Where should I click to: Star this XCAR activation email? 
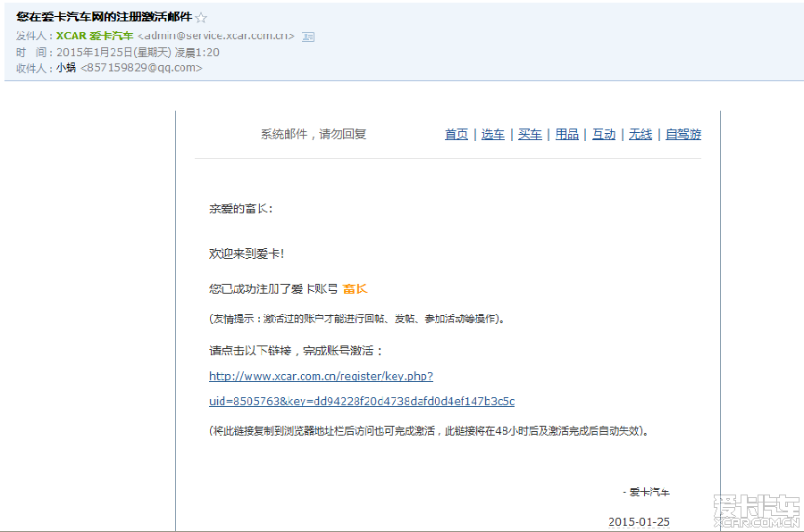click(x=201, y=18)
